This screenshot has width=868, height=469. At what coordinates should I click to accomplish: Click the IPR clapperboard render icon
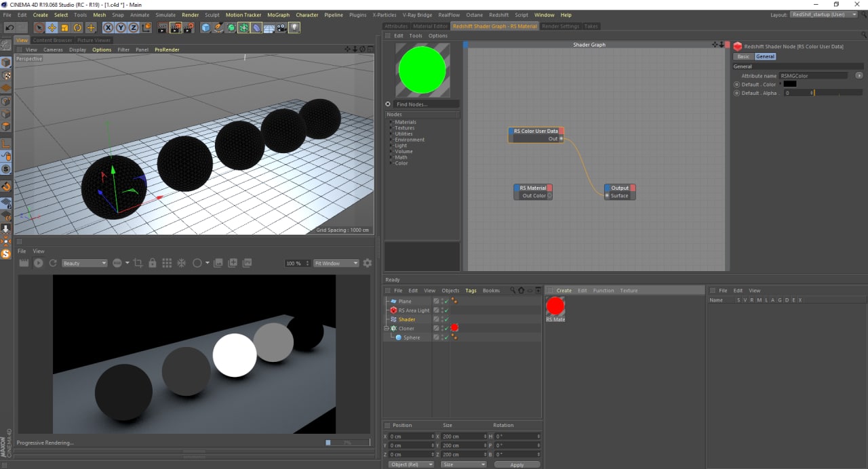point(24,263)
